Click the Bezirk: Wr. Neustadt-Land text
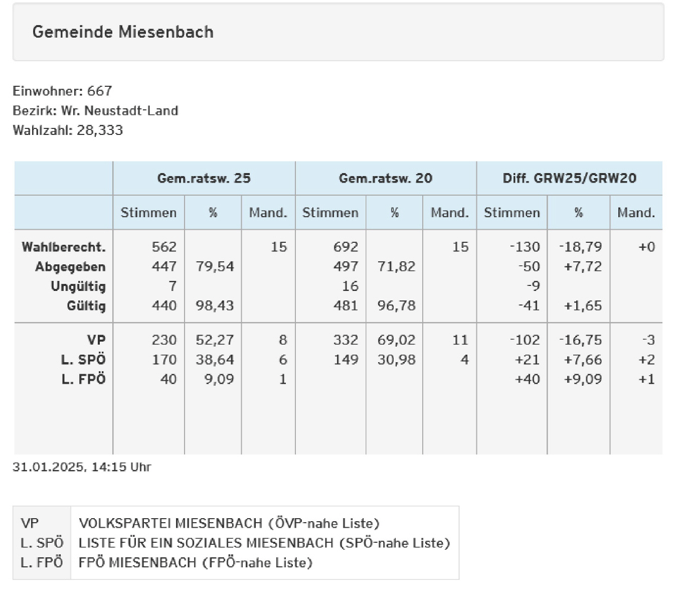This screenshot has width=675, height=616. pyautogui.click(x=95, y=110)
